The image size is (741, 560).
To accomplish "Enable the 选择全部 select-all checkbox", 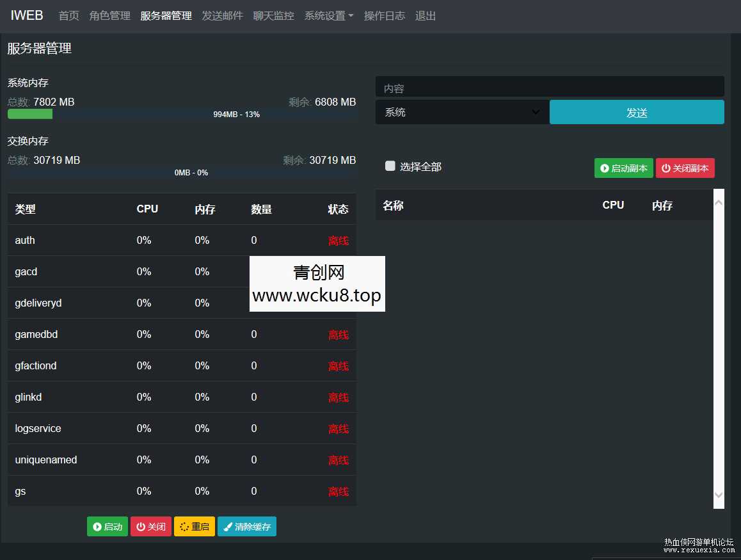I will click(x=390, y=166).
